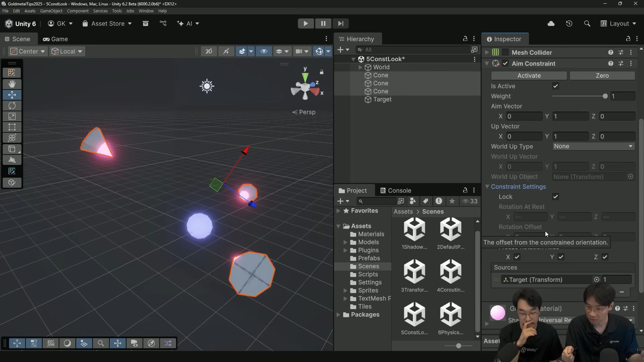Open Unity Cloud icon
This screenshot has height=362, width=644.
pos(551,23)
